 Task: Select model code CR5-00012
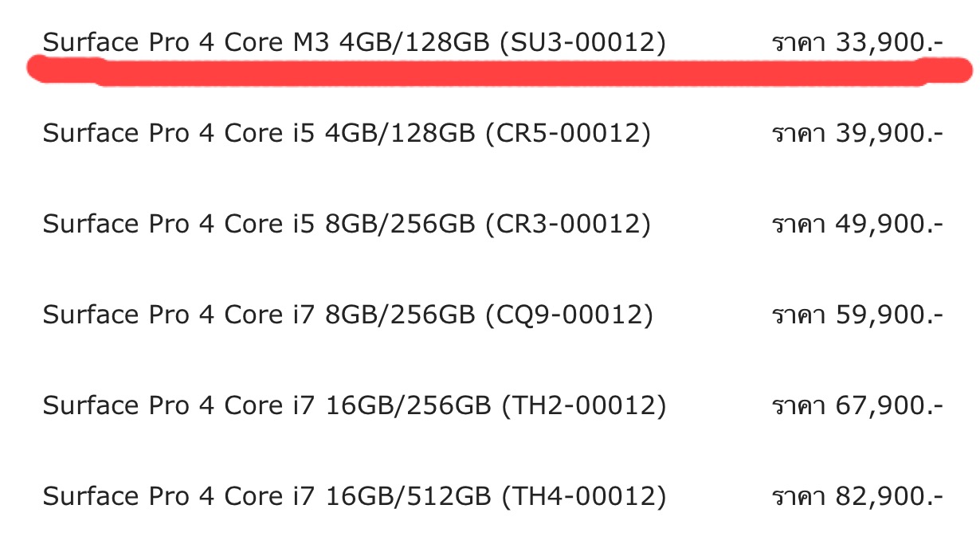coord(567,134)
